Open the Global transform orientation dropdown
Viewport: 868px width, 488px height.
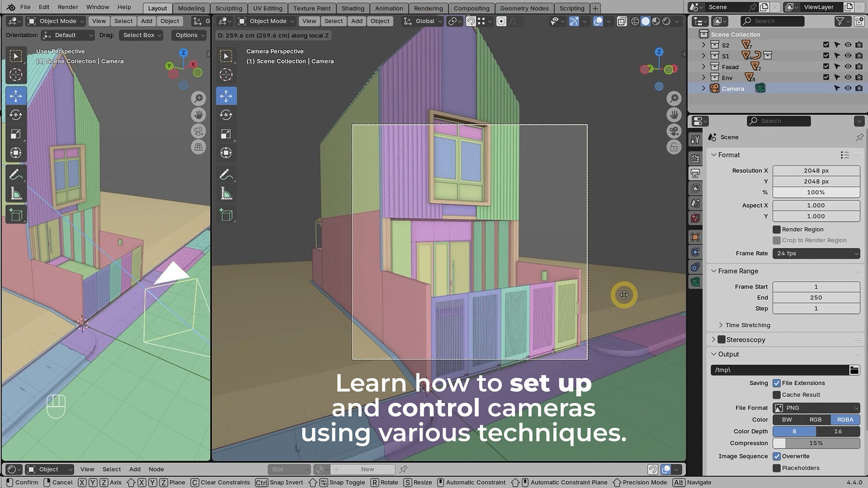422,21
